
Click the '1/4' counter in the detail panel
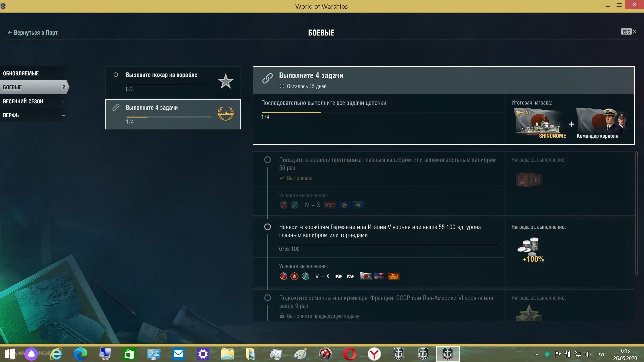(x=265, y=117)
